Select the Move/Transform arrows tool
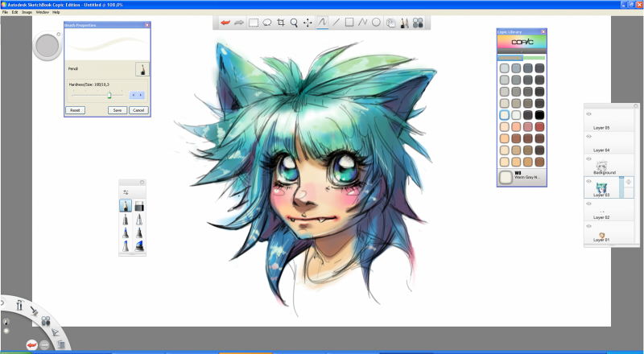Image resolution: width=644 pixels, height=354 pixels. point(308,23)
